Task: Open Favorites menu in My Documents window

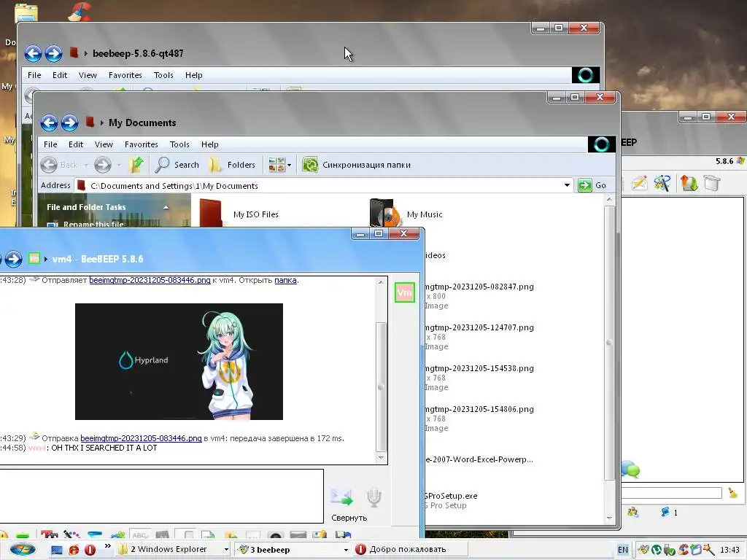Action: click(141, 144)
